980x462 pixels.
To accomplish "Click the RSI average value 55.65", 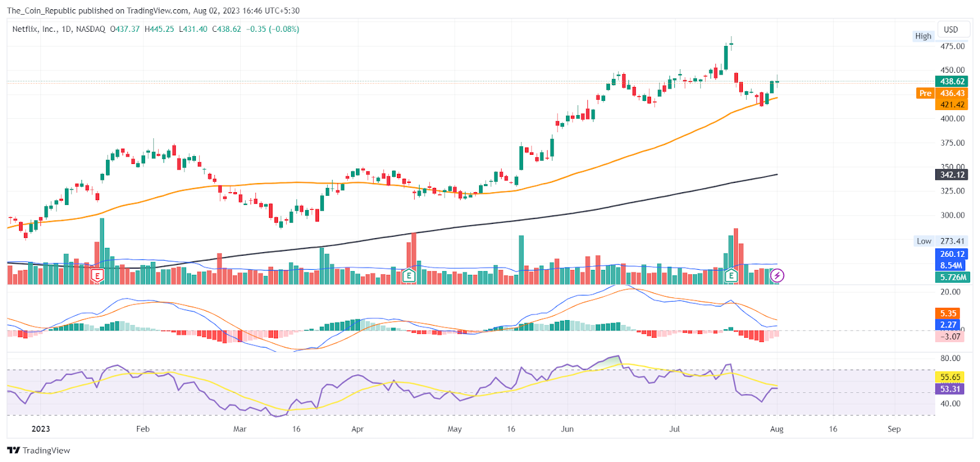I will 950,377.
